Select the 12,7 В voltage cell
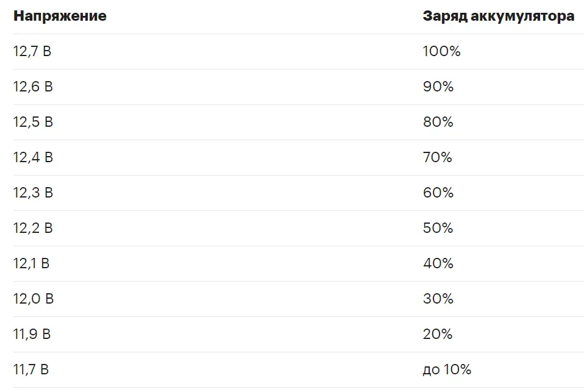This screenshot has width=584, height=392. point(32,51)
